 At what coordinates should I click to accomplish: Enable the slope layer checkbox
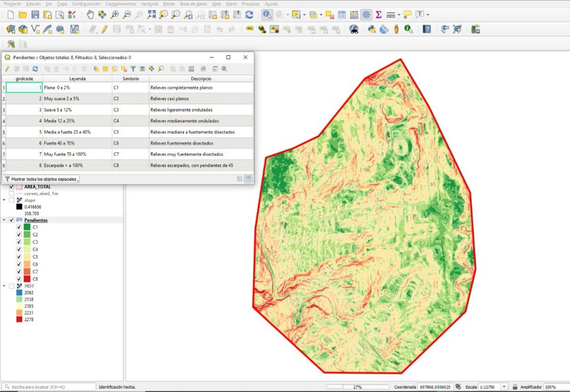point(11,200)
